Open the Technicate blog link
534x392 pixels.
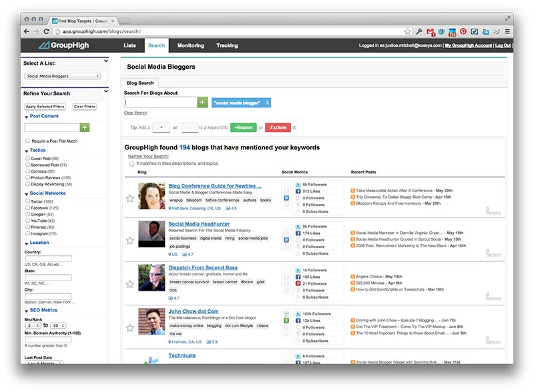click(x=182, y=355)
